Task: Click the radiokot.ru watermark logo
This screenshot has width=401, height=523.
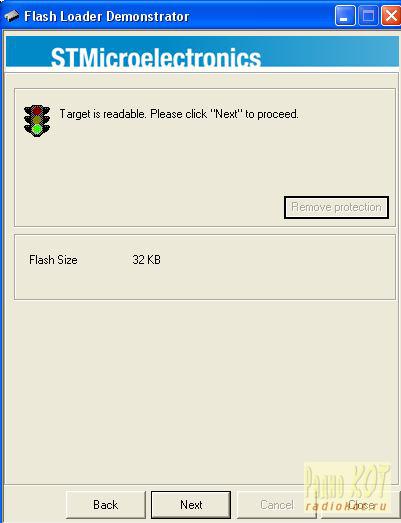Action: pyautogui.click(x=347, y=487)
